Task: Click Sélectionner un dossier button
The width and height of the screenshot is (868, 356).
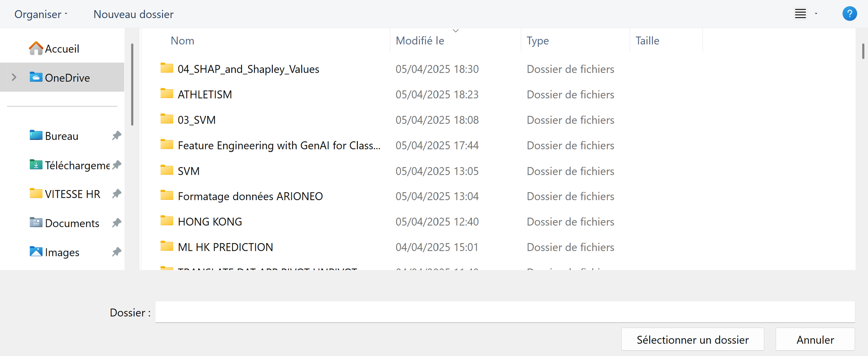Action: point(692,339)
